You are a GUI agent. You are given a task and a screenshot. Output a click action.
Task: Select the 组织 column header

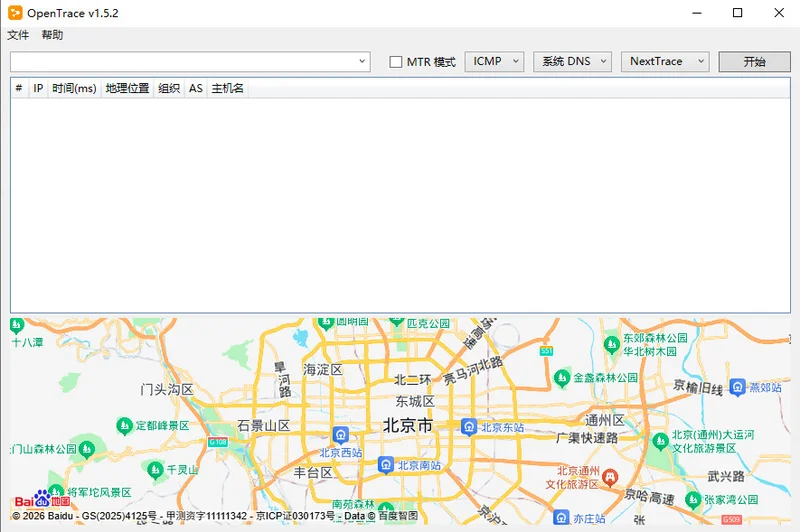169,88
